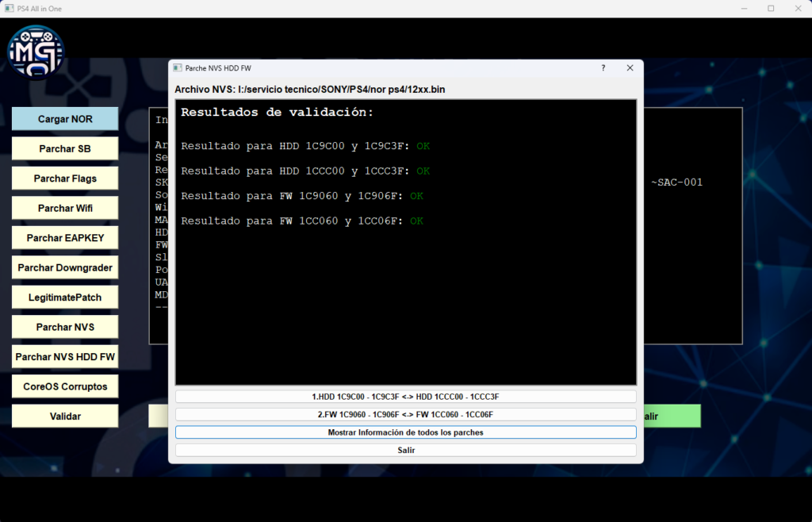
Task: Swap HDD 1C9C00 with HDD 1CCC00 block
Action: click(x=405, y=397)
